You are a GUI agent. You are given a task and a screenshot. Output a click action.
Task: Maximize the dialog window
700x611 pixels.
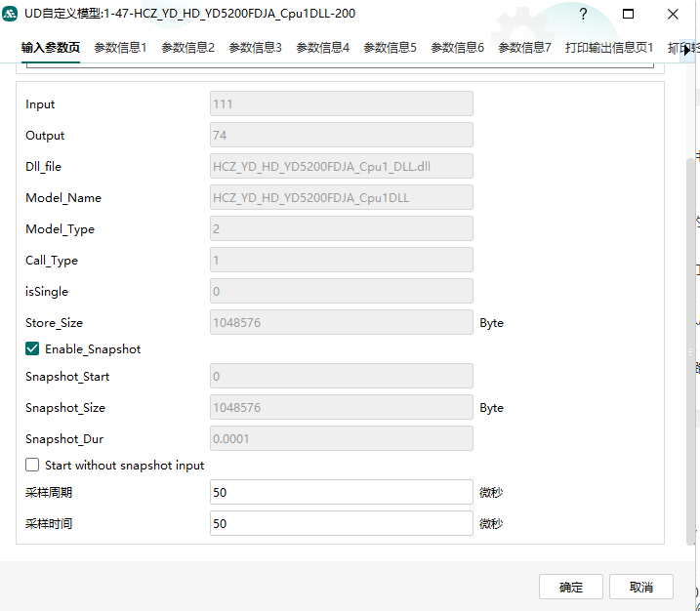click(x=628, y=15)
